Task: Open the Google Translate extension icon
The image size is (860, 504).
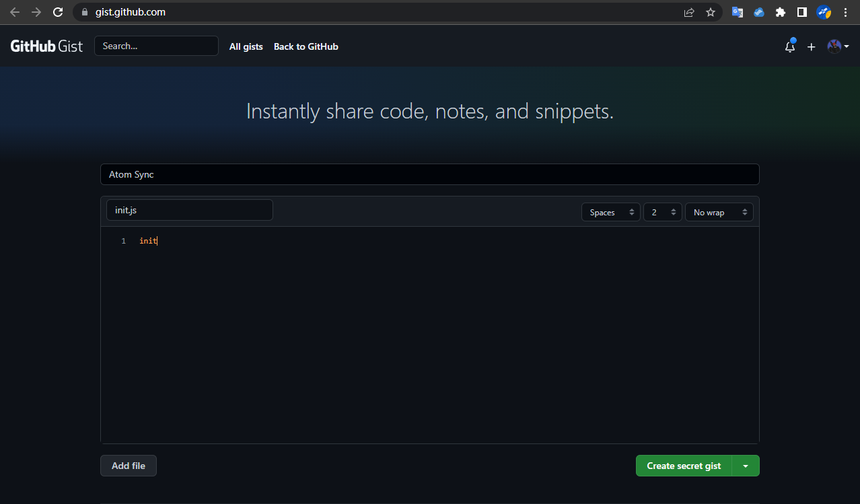Action: [738, 12]
